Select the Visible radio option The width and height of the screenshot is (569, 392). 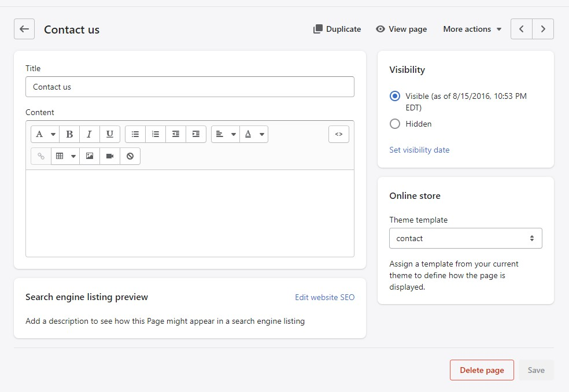pyautogui.click(x=395, y=96)
